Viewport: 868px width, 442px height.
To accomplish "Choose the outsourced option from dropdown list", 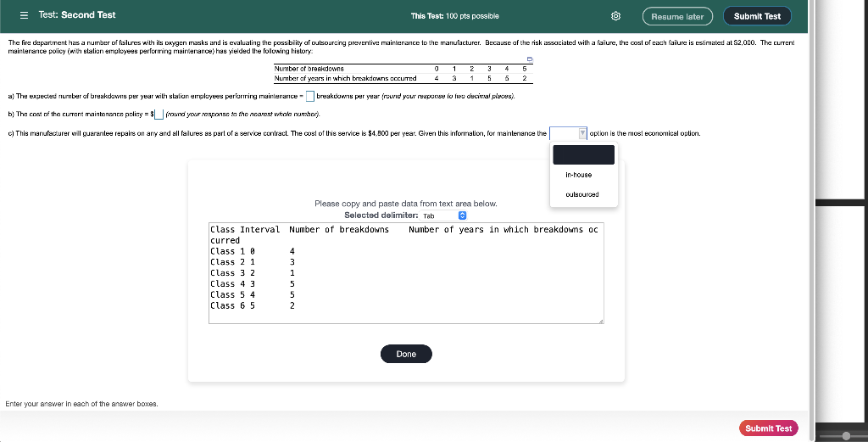I will (x=581, y=194).
